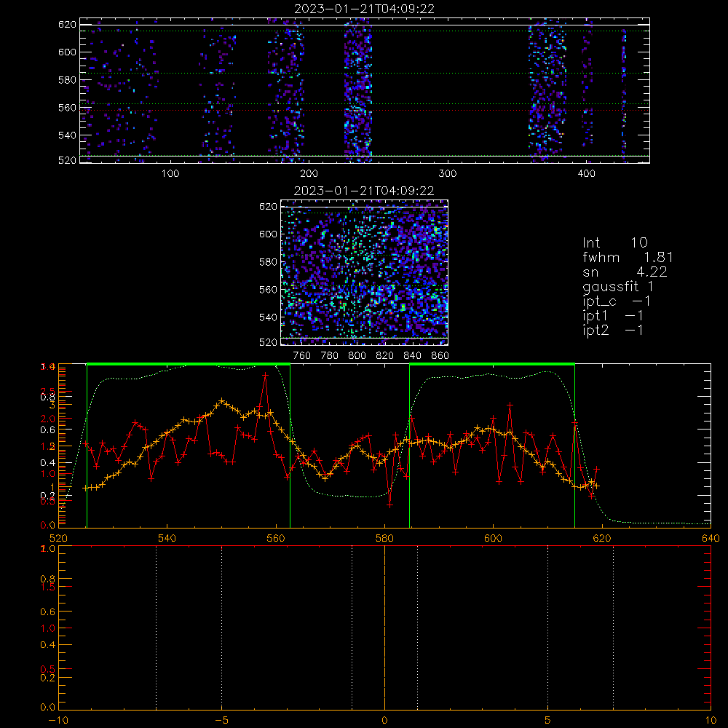This screenshot has height=728, width=728.
Task: Click the data band near x=370 in top plot
Action: point(547,90)
